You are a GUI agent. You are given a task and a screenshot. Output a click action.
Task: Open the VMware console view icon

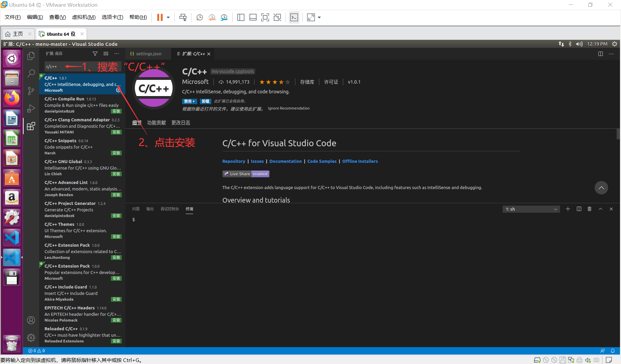click(x=294, y=18)
